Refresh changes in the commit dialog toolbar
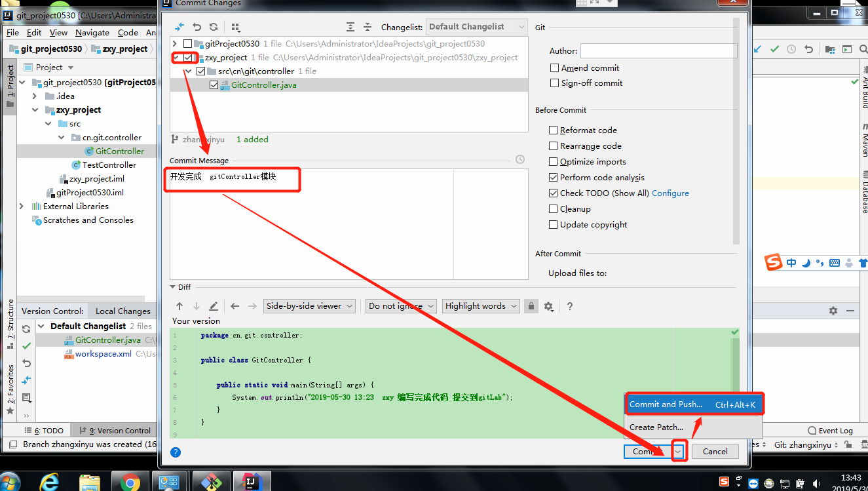This screenshot has height=491, width=868. (214, 27)
